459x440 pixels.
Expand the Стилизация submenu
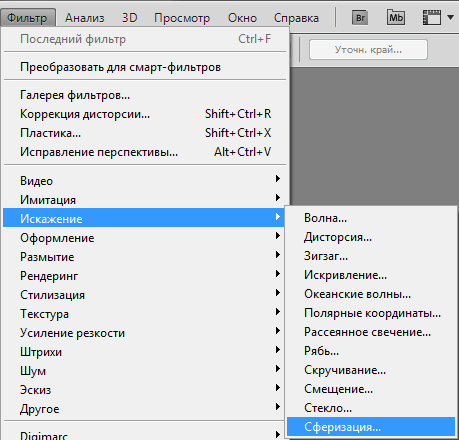pos(145,295)
